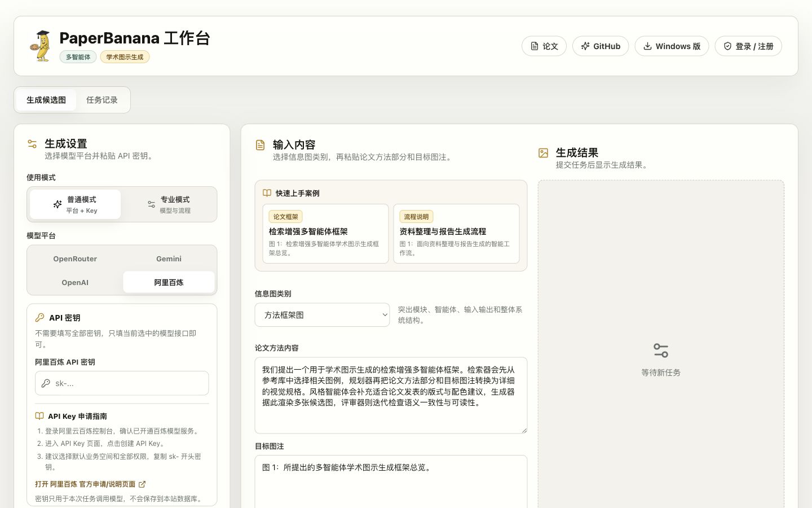The width and height of the screenshot is (812, 508).
Task: Download the Windows 版 client
Action: tap(672, 46)
